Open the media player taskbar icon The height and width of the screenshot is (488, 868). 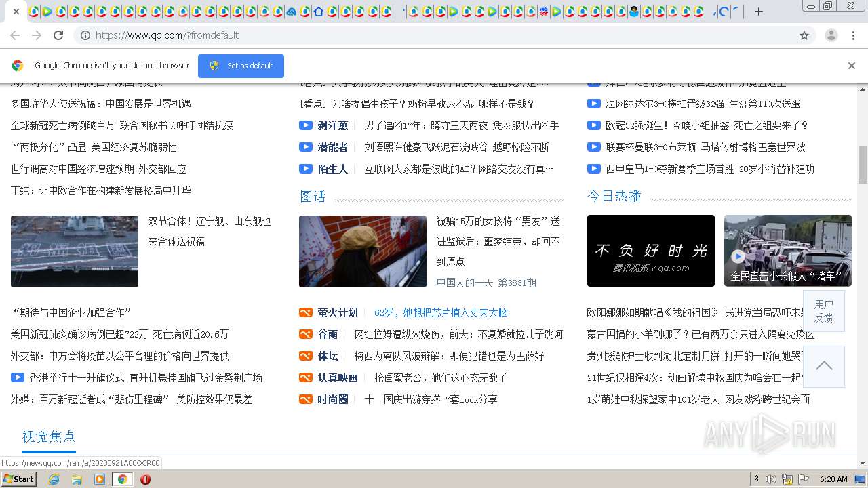click(x=100, y=479)
